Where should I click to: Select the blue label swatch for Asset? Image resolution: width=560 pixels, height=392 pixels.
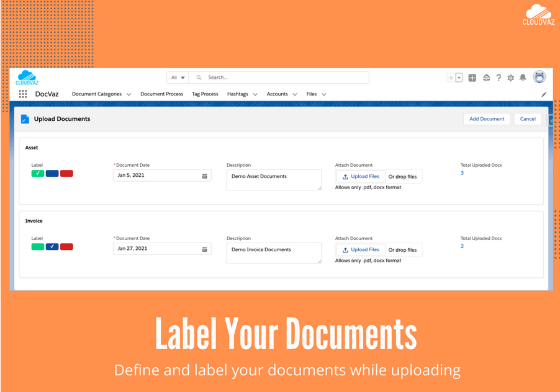[52, 173]
